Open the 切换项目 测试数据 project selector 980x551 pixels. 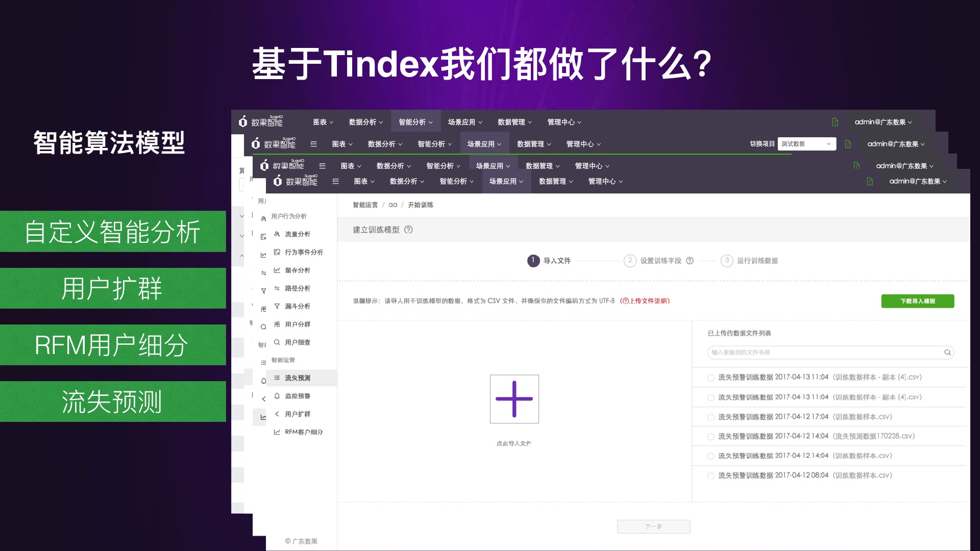pyautogui.click(x=806, y=144)
